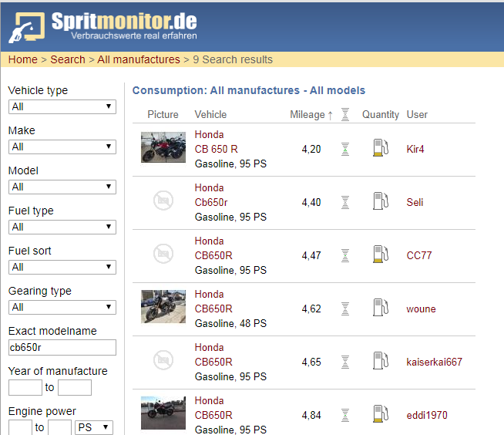Open user profile eddi1970
The height and width of the screenshot is (435, 504).
click(x=427, y=415)
